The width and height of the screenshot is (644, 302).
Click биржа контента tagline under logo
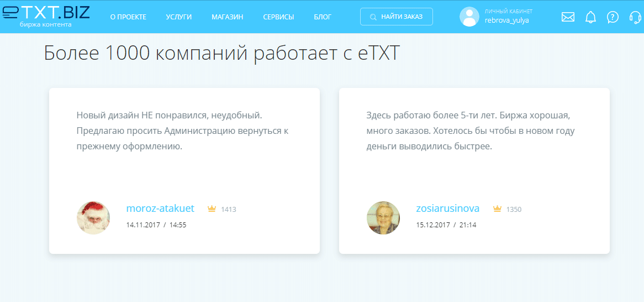[46, 25]
